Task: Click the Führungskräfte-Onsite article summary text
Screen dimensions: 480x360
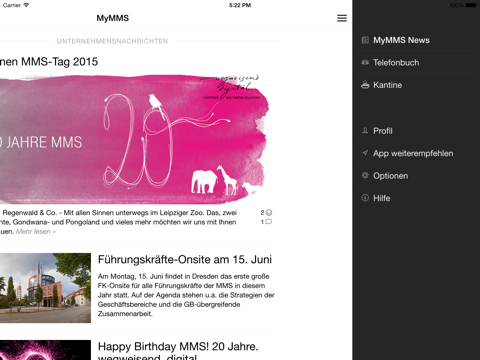Action: pos(186,295)
